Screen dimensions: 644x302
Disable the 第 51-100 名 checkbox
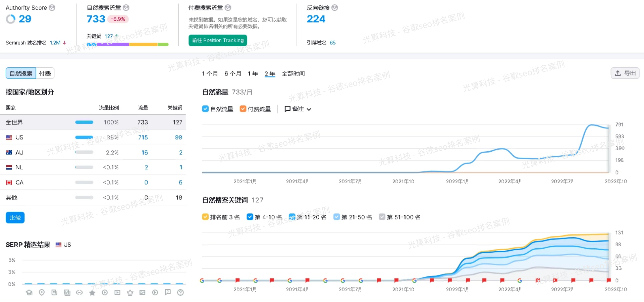(x=382, y=217)
